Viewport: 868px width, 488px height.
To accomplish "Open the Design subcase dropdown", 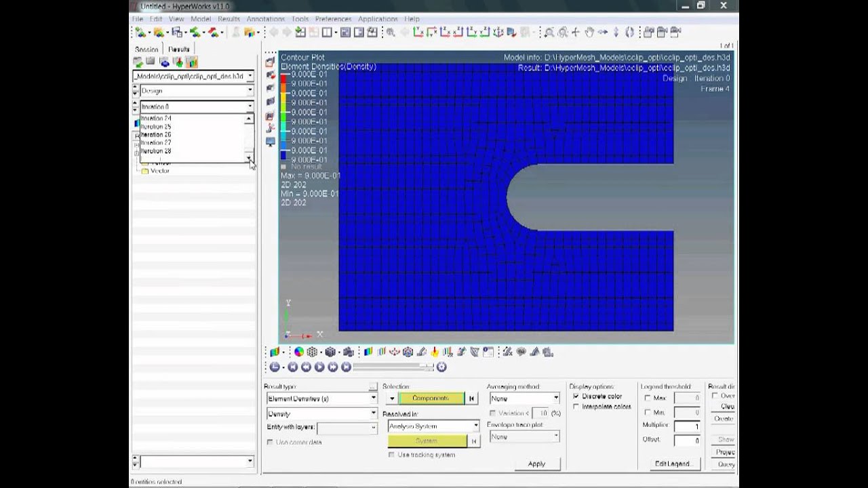I will [250, 90].
